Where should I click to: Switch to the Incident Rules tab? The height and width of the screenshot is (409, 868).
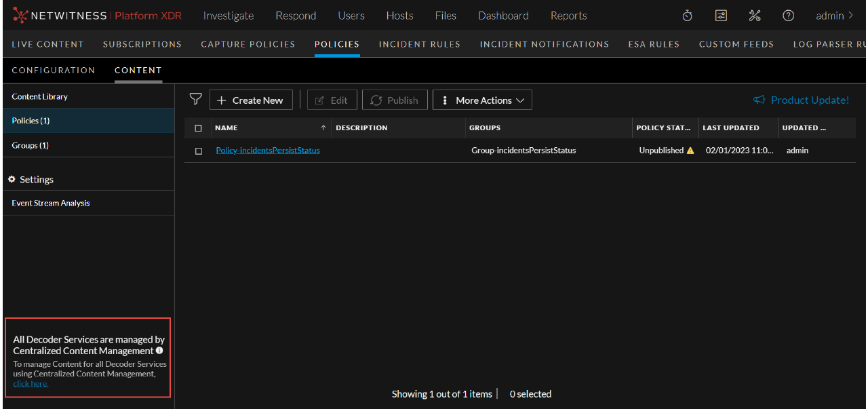click(419, 43)
